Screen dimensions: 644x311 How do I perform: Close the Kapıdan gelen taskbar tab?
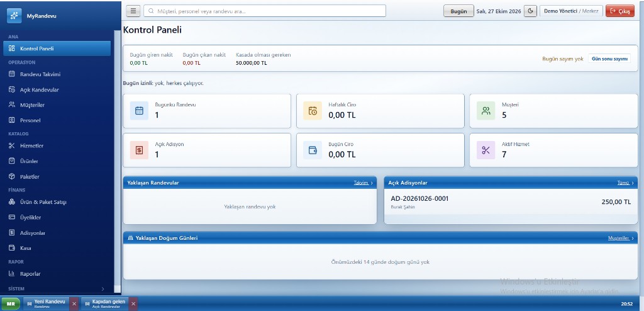(x=133, y=303)
